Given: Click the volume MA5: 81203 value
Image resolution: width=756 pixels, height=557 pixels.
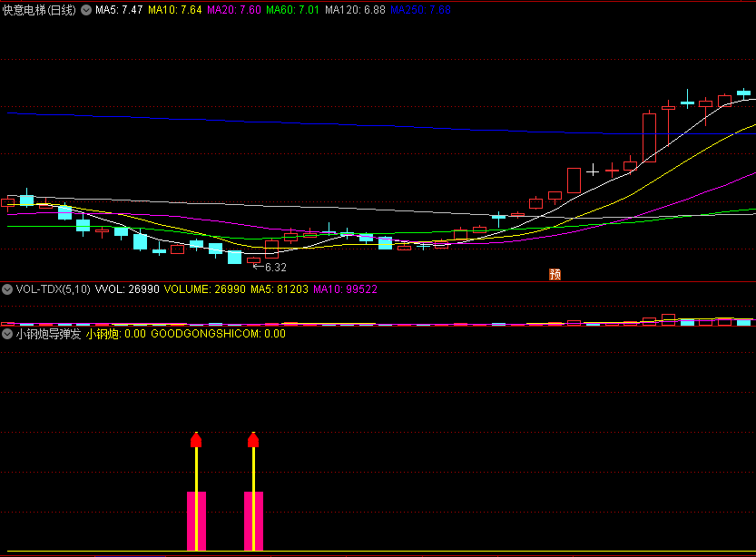Looking at the screenshot, I should [280, 289].
